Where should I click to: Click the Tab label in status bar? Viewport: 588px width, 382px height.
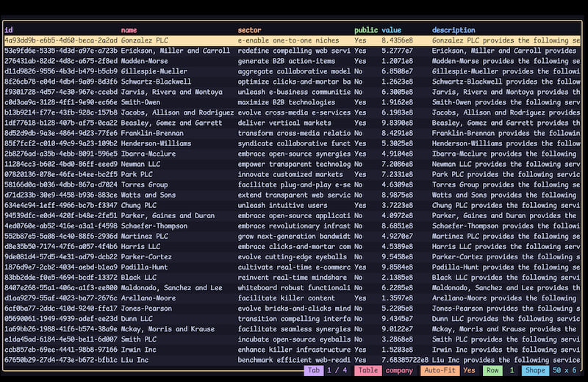(314, 370)
